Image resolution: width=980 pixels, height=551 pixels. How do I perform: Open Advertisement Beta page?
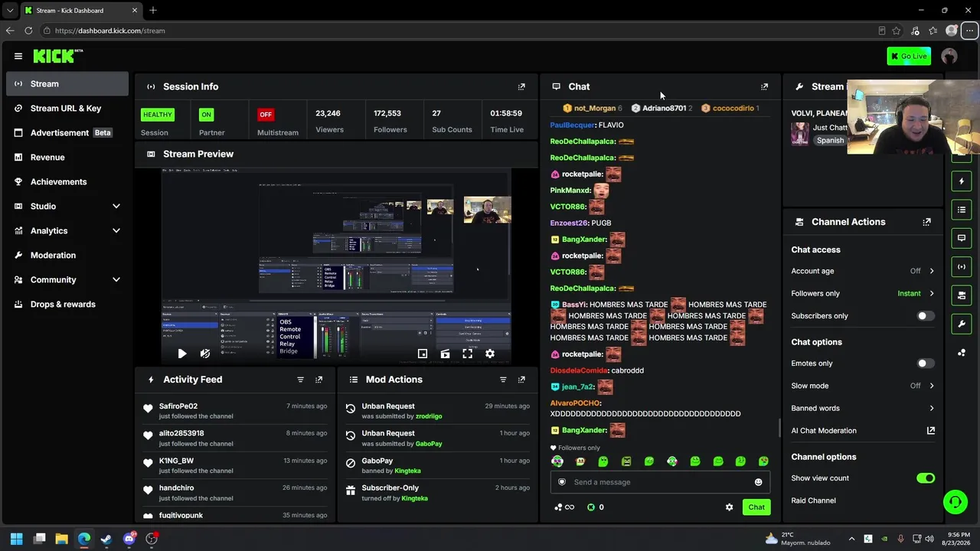(67, 132)
